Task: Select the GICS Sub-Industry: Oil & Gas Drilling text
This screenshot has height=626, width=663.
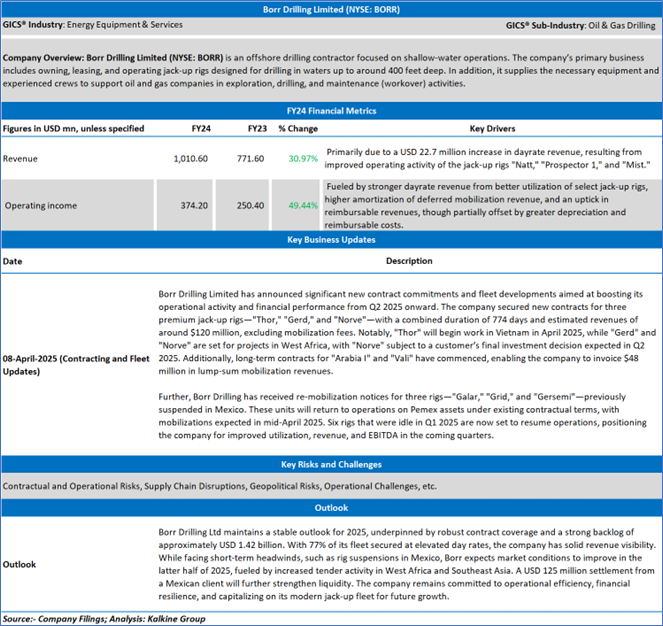Action: tap(581, 25)
